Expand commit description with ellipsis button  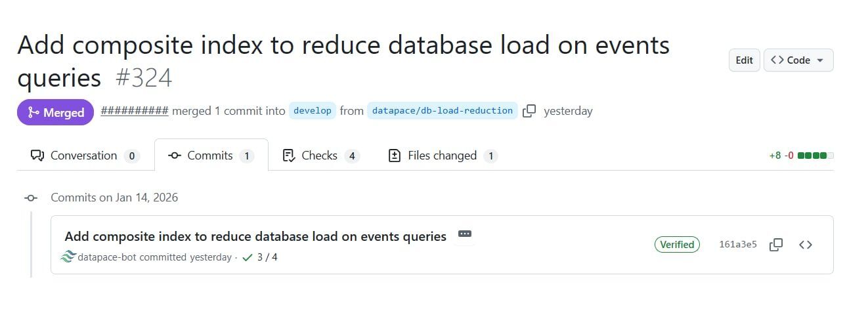[464, 234]
